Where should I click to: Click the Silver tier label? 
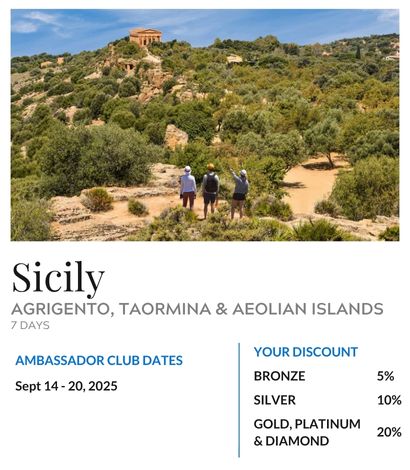275,400
